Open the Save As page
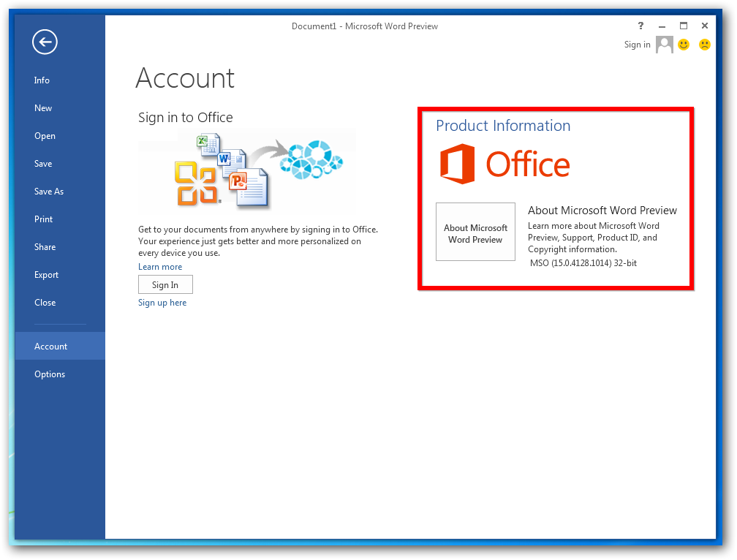The width and height of the screenshot is (737, 560). [60, 192]
